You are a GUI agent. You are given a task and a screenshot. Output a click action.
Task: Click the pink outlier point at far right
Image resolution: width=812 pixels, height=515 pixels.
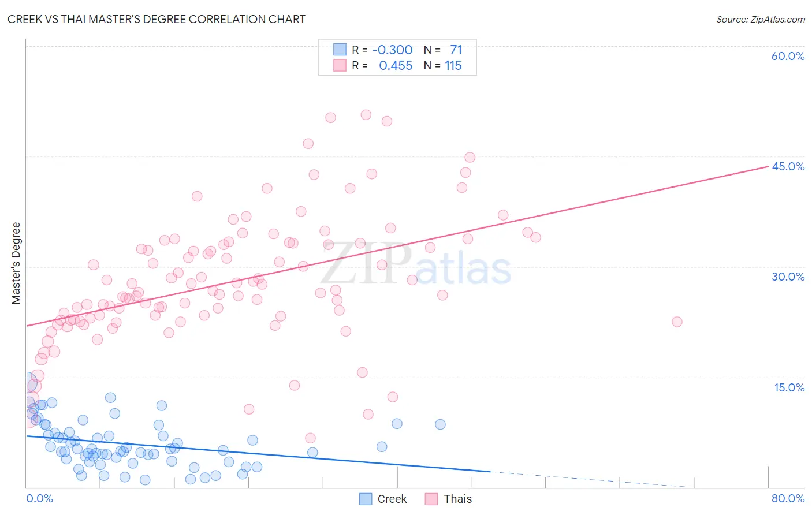click(677, 322)
